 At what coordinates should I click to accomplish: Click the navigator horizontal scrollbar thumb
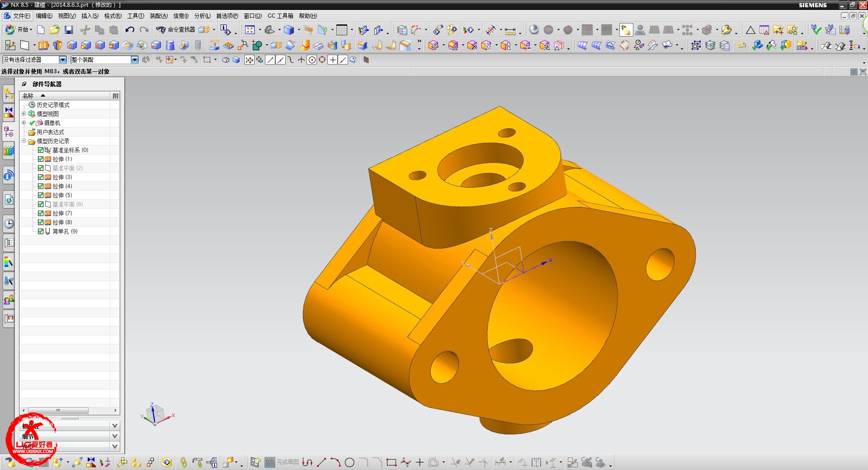point(58,410)
